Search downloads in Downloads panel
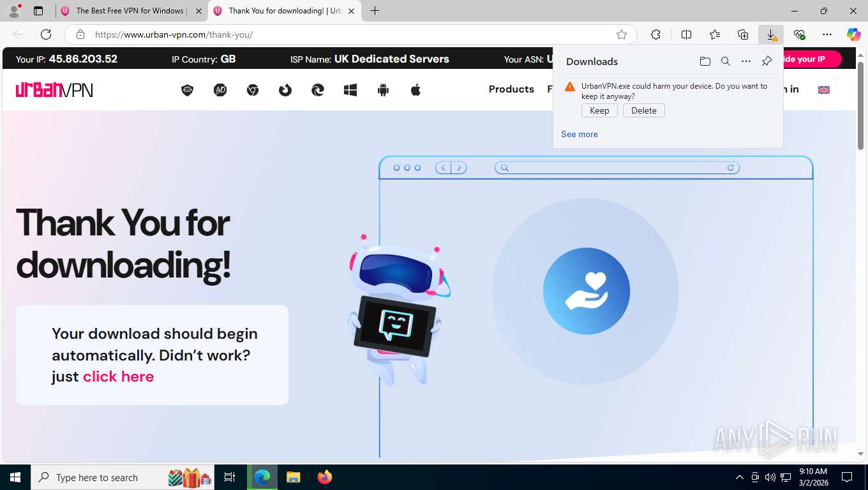The image size is (868, 490). click(726, 61)
